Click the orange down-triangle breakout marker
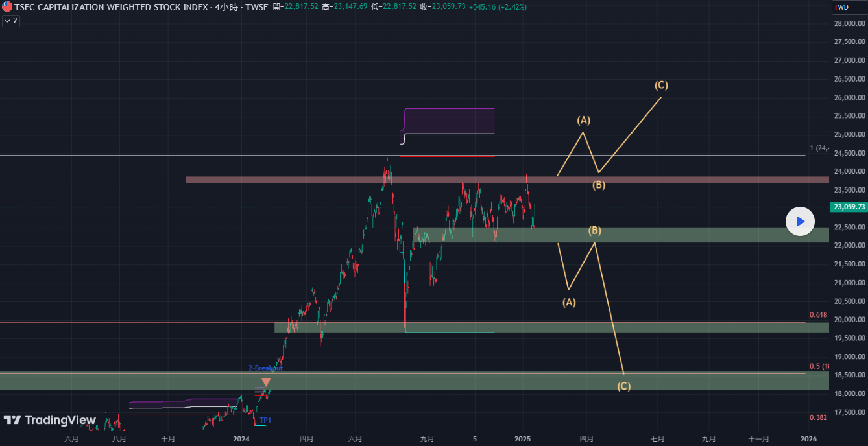The height and width of the screenshot is (446, 868). click(265, 382)
